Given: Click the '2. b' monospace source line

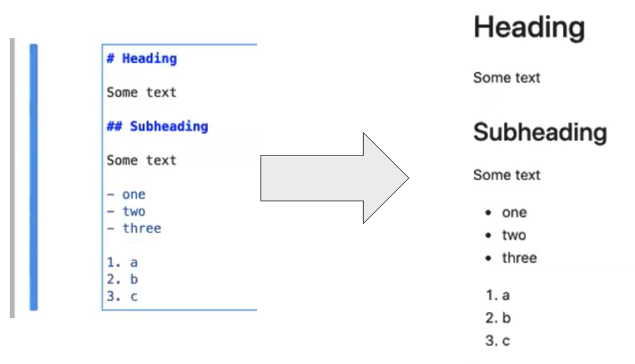Looking at the screenshot, I should (123, 280).
